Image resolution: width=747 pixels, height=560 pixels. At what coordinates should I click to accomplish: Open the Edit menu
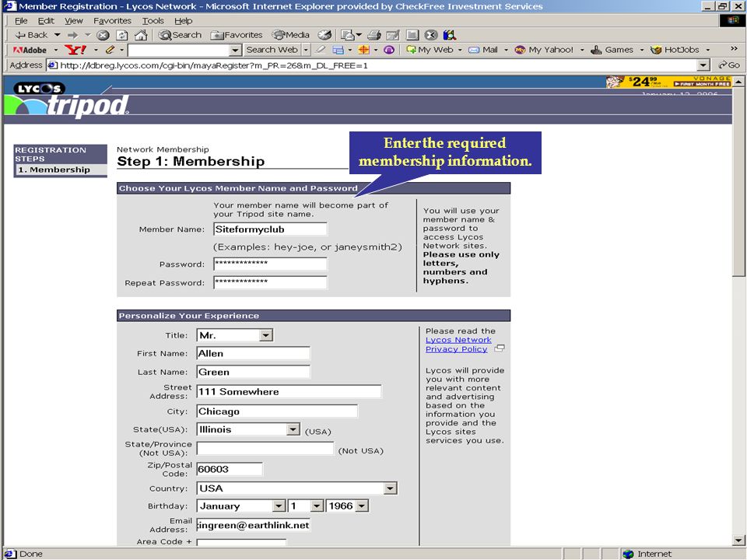(46, 21)
